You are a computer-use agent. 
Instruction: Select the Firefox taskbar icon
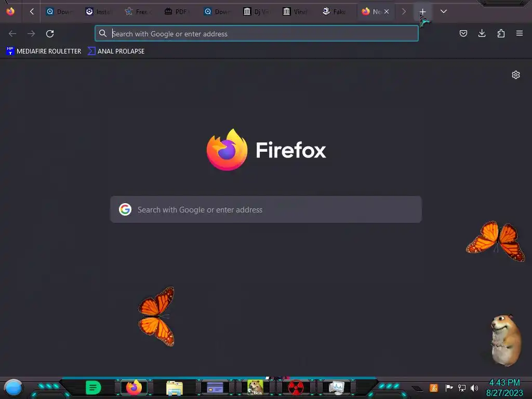tap(134, 388)
